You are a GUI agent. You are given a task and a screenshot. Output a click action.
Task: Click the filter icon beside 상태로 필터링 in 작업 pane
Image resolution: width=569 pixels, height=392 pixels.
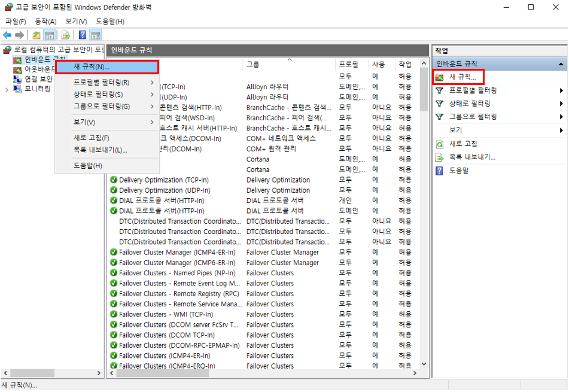[439, 104]
